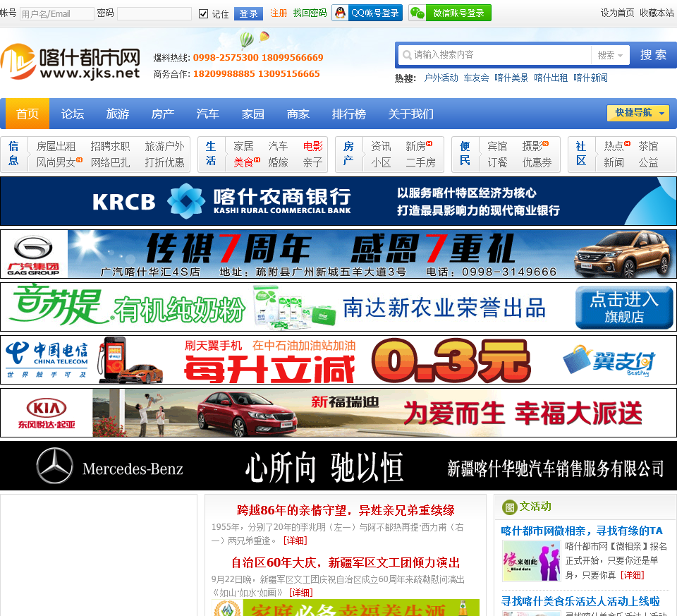The height and width of the screenshot is (616, 677).
Task: Open the 首页 nav tab
Action: click(x=28, y=114)
